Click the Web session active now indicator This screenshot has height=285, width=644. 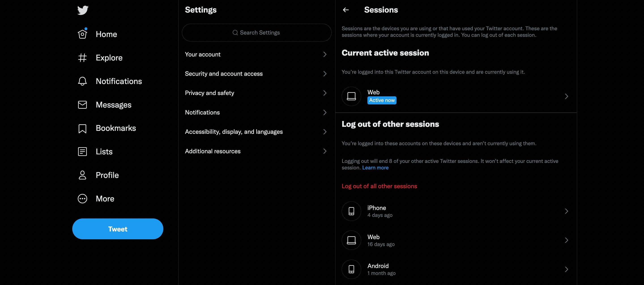coord(381,100)
